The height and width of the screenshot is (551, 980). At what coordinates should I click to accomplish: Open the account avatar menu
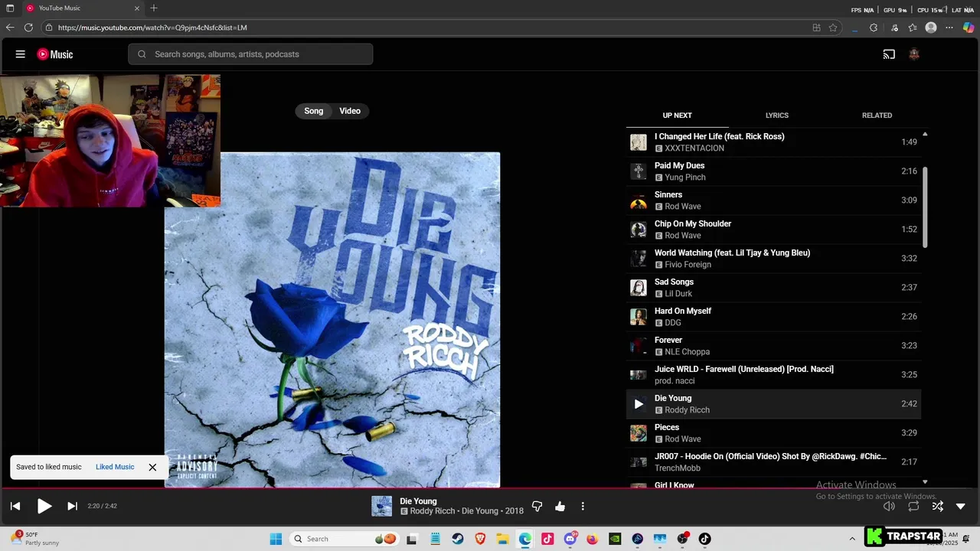[x=913, y=54]
